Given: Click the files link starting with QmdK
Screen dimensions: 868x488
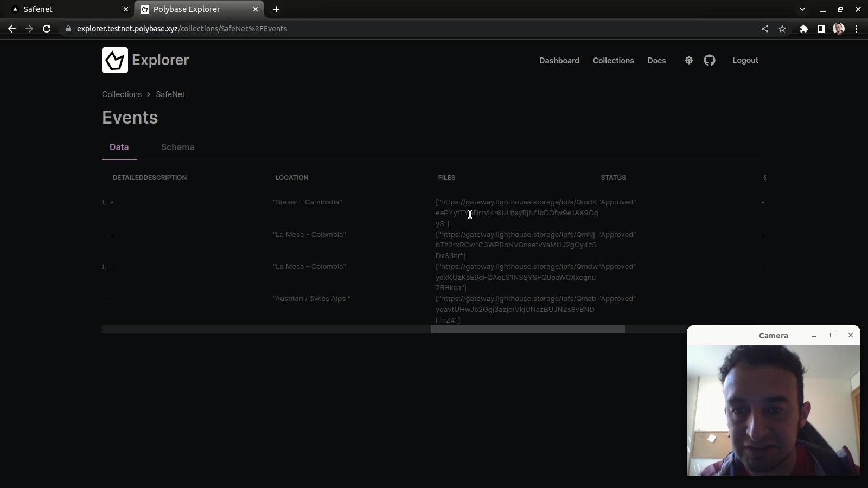Looking at the screenshot, I should [516, 213].
